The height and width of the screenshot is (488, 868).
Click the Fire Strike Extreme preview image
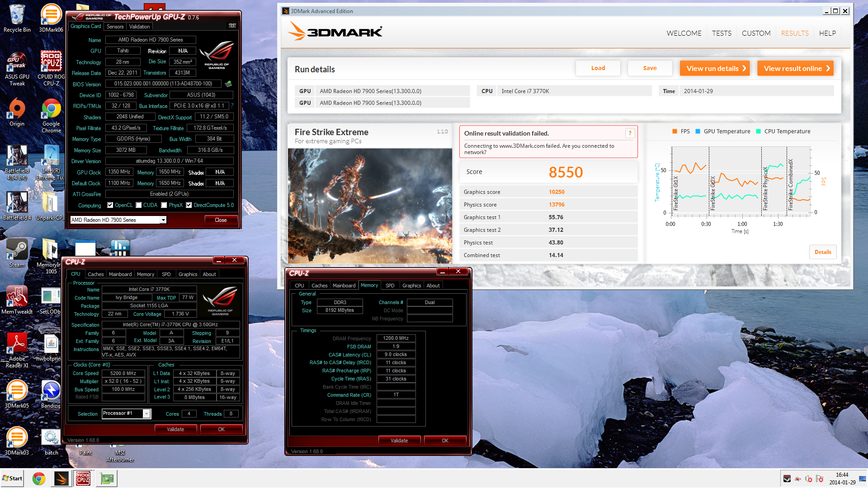coord(370,206)
